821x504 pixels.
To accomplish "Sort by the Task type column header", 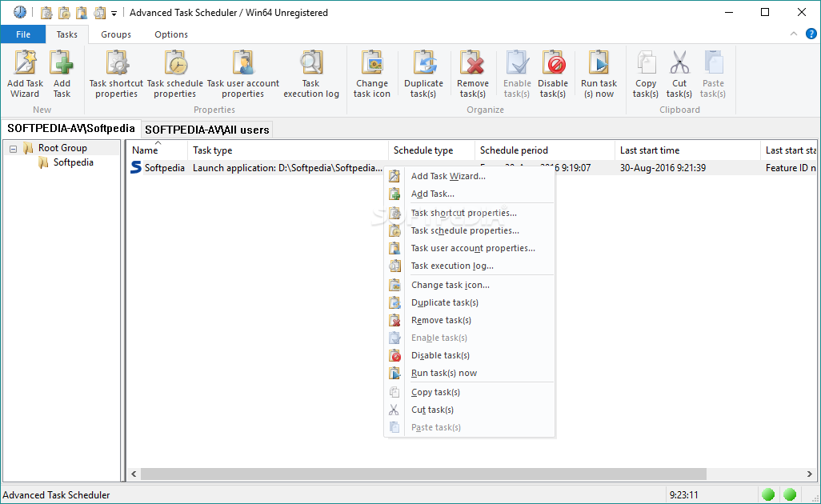I will coord(288,150).
